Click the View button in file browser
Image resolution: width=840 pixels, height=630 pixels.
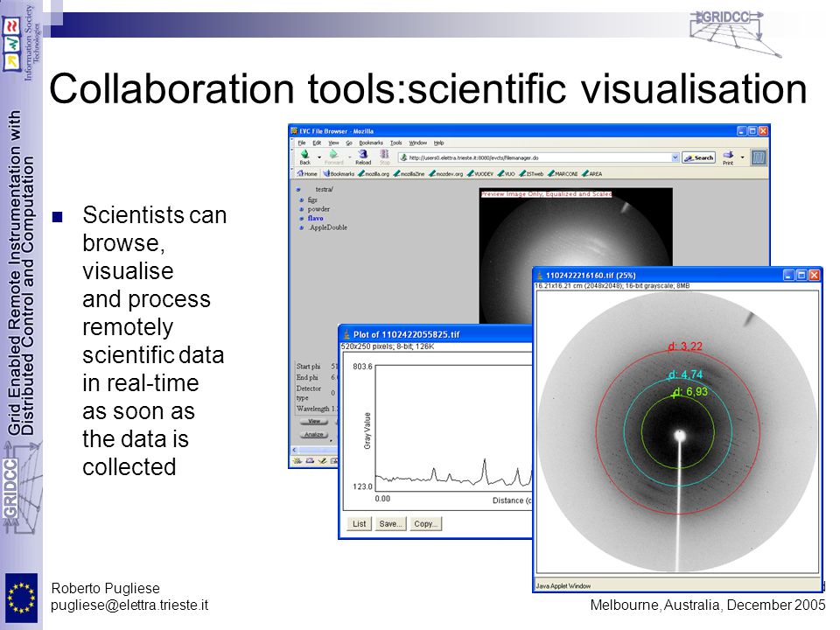(x=314, y=421)
